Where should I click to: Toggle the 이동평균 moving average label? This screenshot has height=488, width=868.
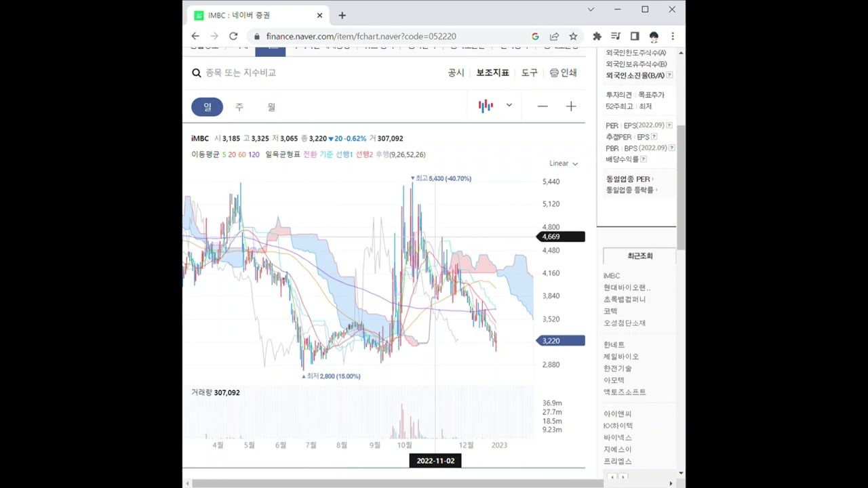(x=205, y=155)
